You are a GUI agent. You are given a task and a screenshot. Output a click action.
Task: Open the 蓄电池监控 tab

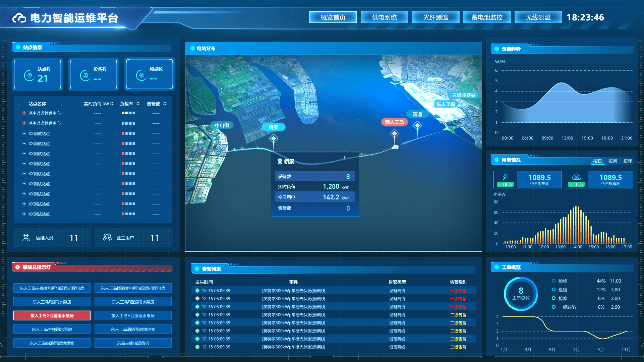(x=487, y=17)
